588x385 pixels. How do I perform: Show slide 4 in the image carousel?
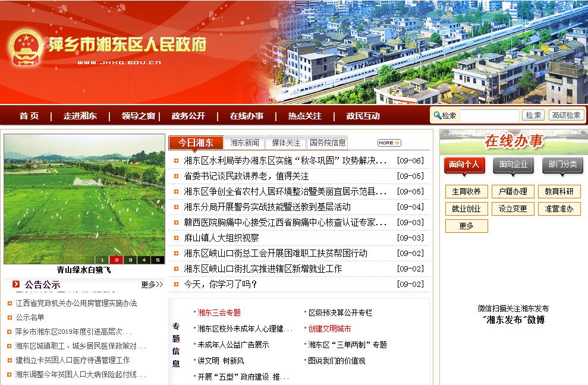point(144,260)
